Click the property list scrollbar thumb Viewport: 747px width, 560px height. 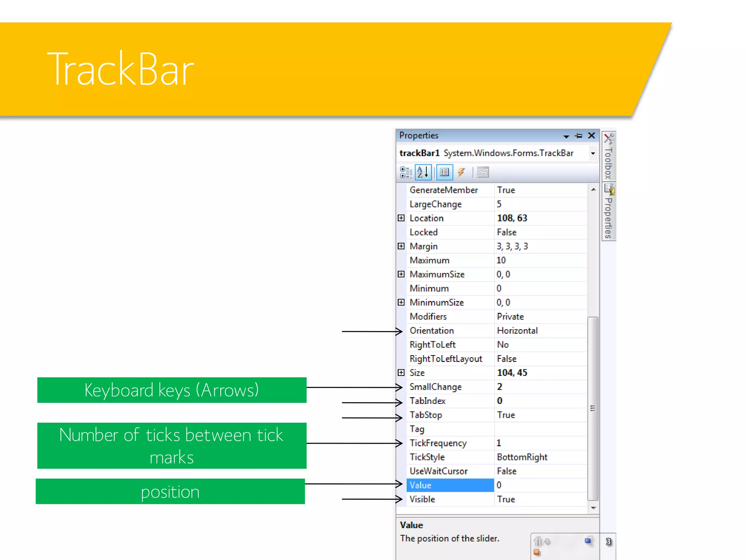(x=593, y=409)
